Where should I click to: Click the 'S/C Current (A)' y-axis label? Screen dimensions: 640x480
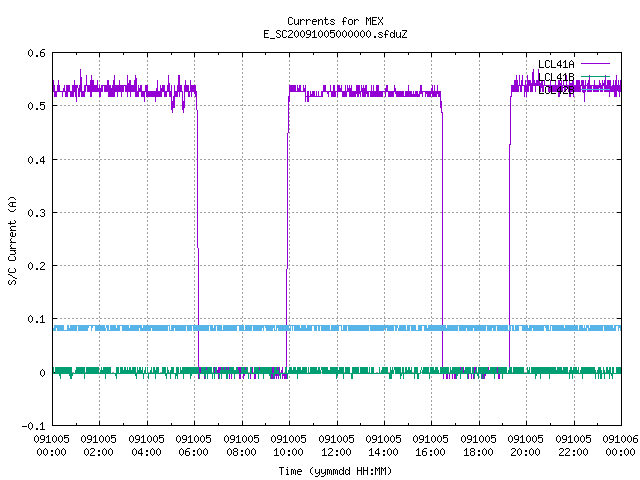click(13, 241)
